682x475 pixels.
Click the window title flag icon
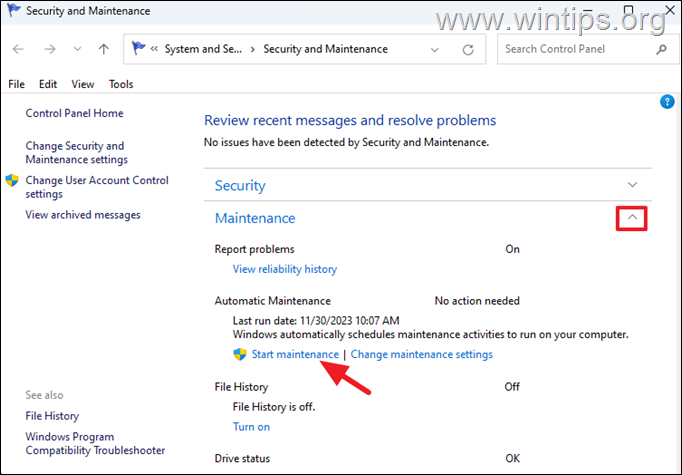(x=13, y=10)
